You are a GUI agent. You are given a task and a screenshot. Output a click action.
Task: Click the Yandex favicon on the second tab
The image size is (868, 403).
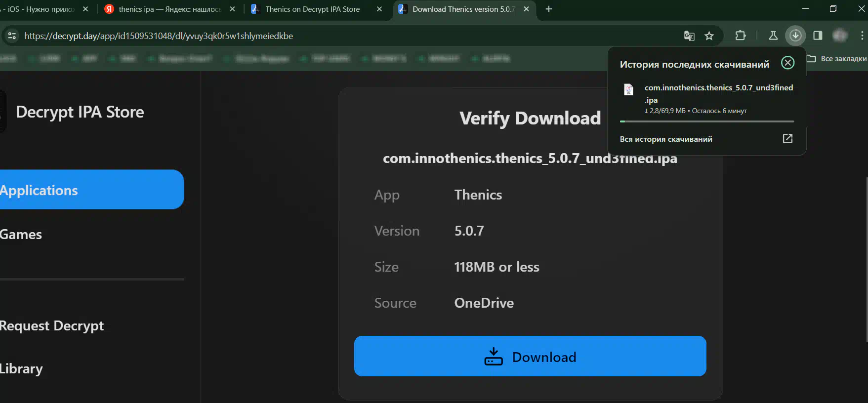[109, 9]
